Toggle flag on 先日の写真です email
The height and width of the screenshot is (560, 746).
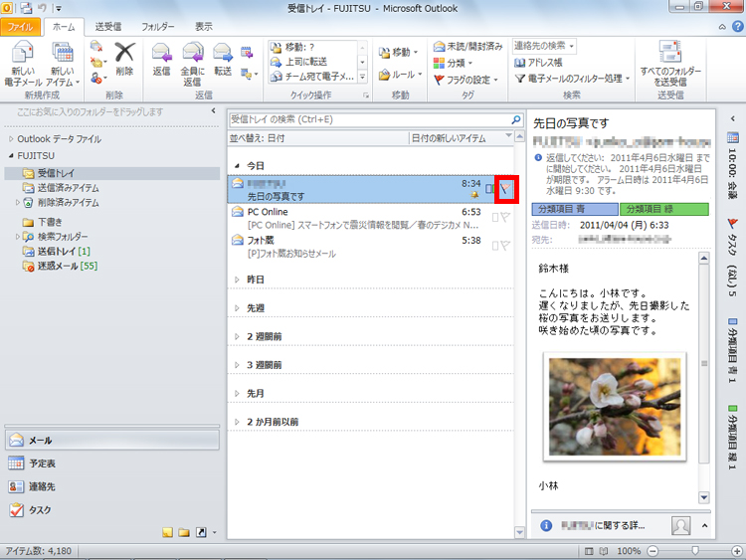point(505,189)
